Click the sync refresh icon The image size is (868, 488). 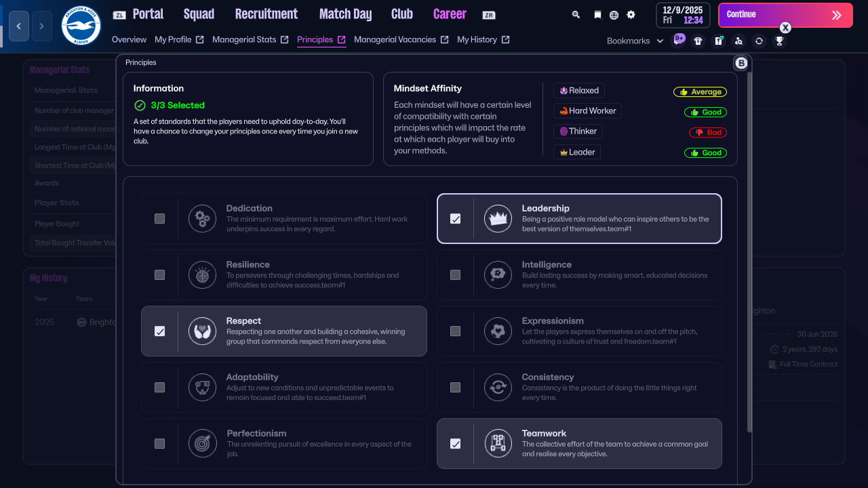pos(759,41)
